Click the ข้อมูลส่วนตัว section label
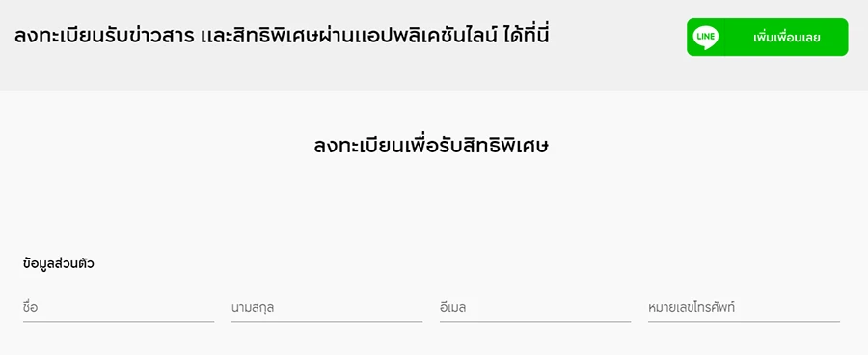 pos(59,264)
